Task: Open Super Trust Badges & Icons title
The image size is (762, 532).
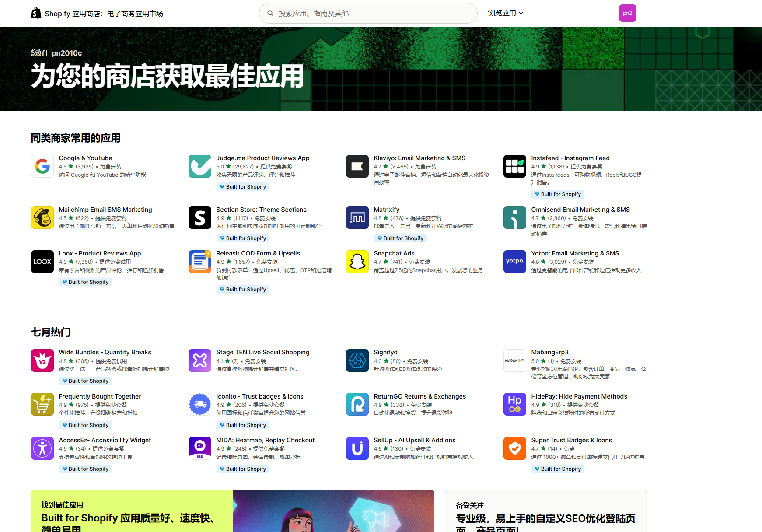Action: pos(572,440)
